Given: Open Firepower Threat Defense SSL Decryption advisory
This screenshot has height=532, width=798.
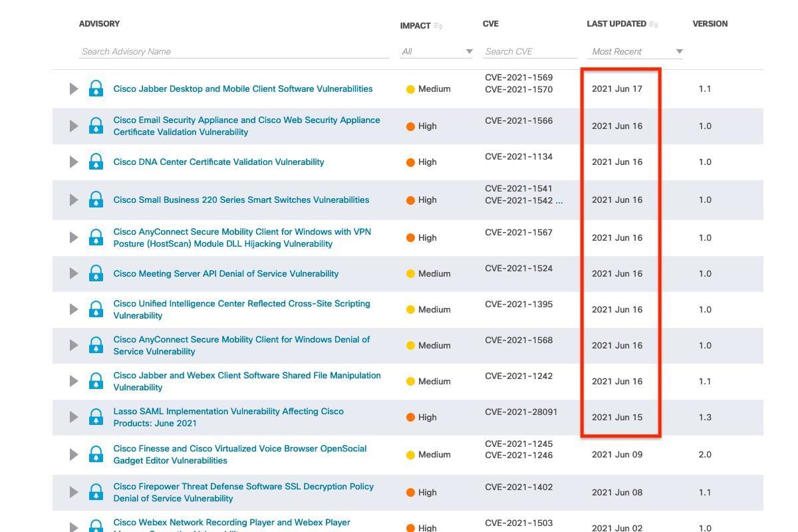Looking at the screenshot, I should (x=243, y=492).
